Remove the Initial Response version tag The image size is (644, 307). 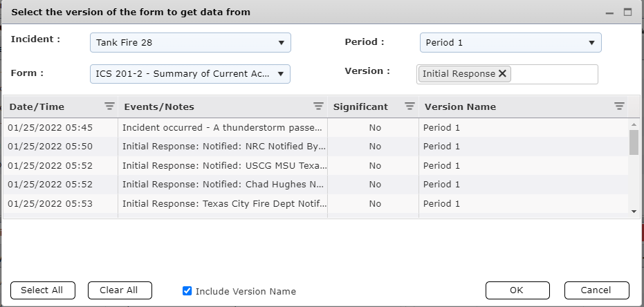pos(503,73)
